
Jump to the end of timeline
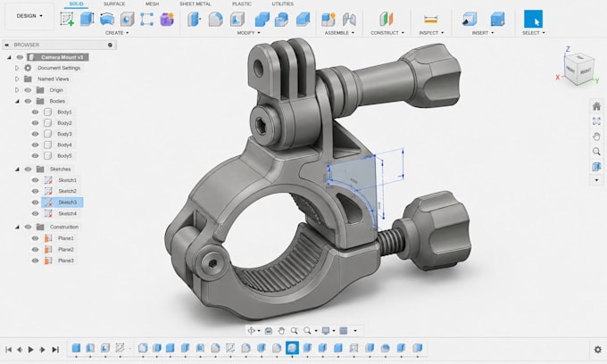click(x=55, y=350)
